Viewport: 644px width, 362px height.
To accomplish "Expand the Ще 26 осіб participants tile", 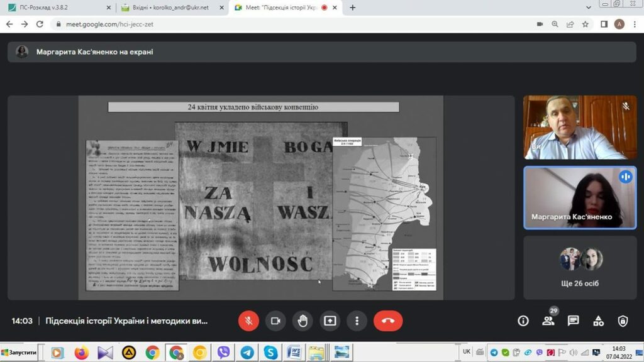I will coord(580,268).
